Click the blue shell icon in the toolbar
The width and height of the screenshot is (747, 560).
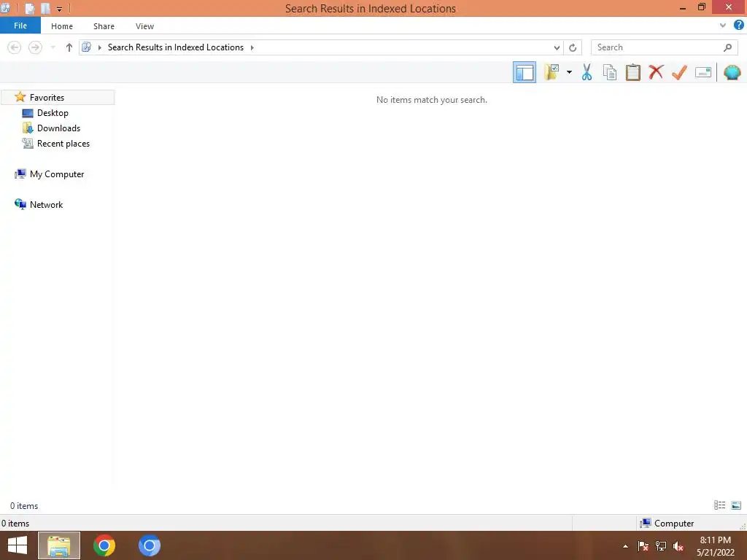point(732,72)
